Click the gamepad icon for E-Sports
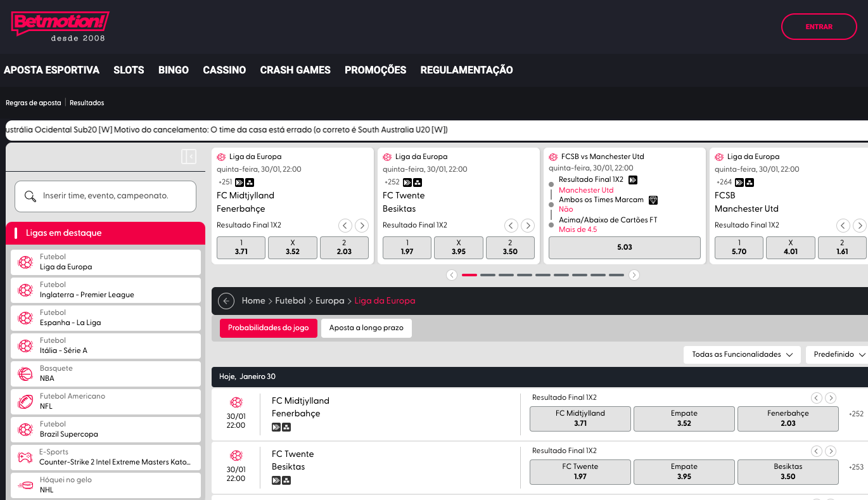The height and width of the screenshot is (500, 868). coord(25,457)
